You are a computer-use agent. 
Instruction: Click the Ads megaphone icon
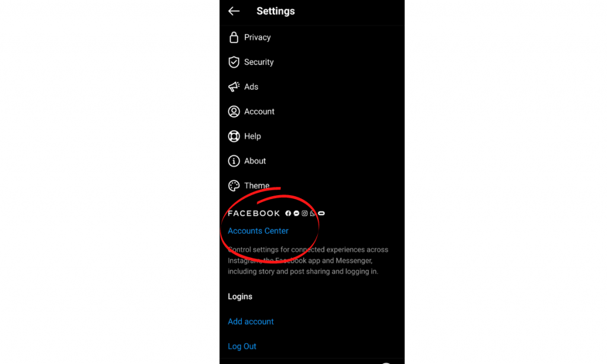click(x=234, y=87)
